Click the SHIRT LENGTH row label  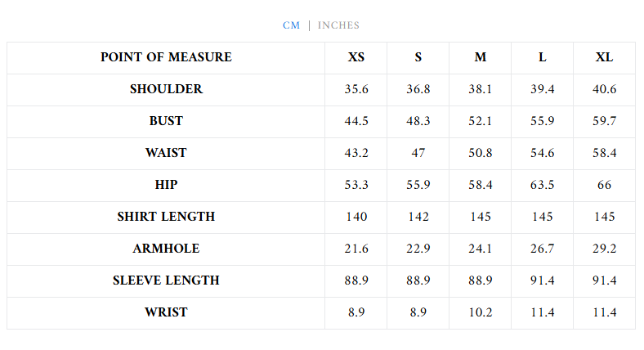point(166,217)
